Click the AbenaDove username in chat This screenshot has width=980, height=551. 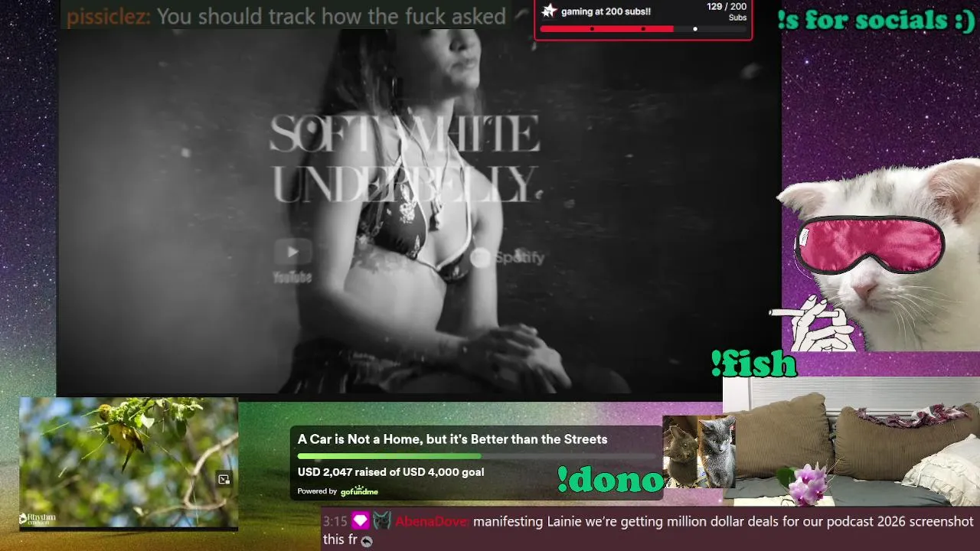pos(432,522)
